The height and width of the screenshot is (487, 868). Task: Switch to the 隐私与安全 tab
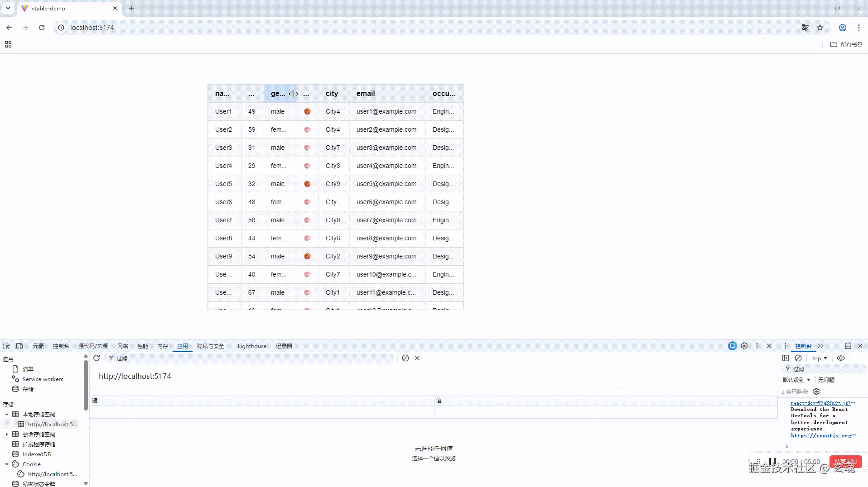point(211,346)
